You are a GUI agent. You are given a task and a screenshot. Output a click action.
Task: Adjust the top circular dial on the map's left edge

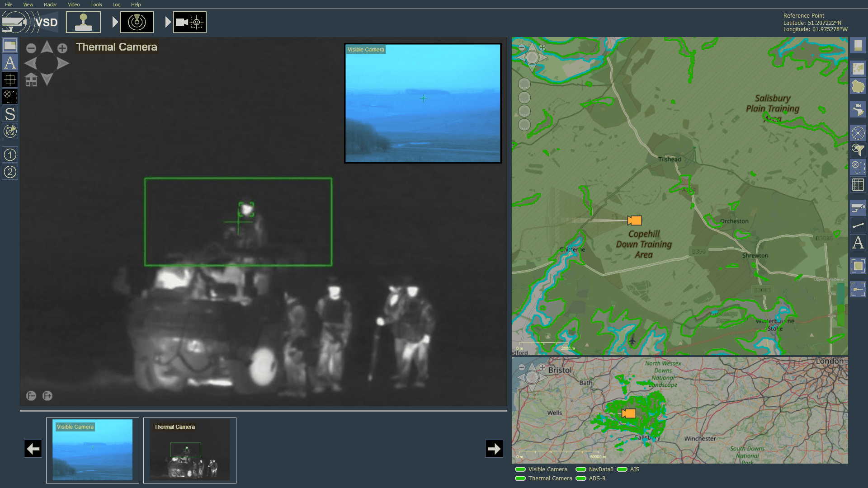point(524,84)
